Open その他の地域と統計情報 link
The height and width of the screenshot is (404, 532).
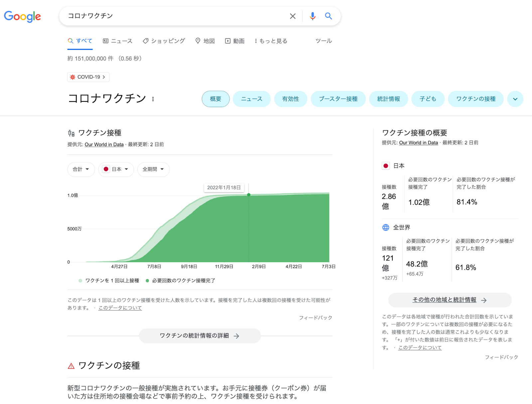click(x=450, y=300)
